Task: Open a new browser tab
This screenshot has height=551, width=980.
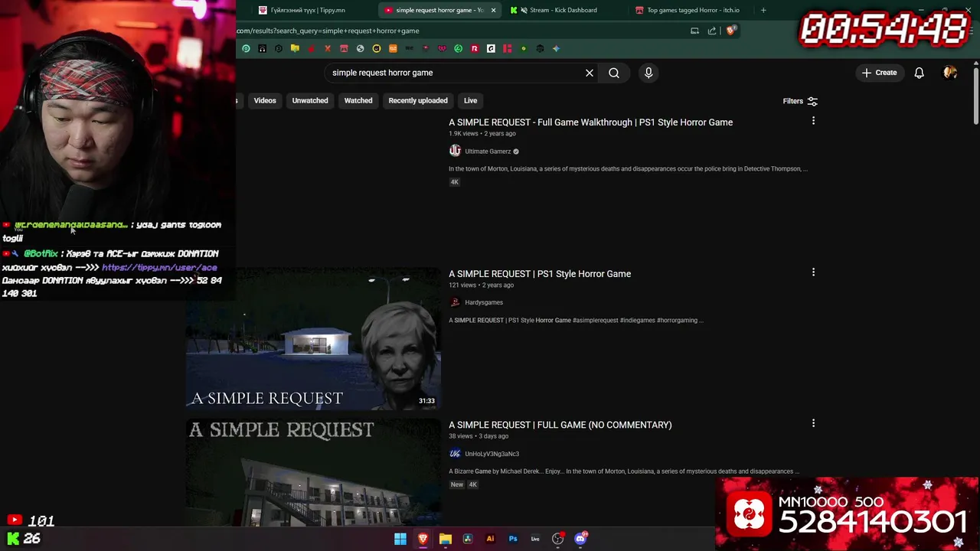Action: (763, 10)
